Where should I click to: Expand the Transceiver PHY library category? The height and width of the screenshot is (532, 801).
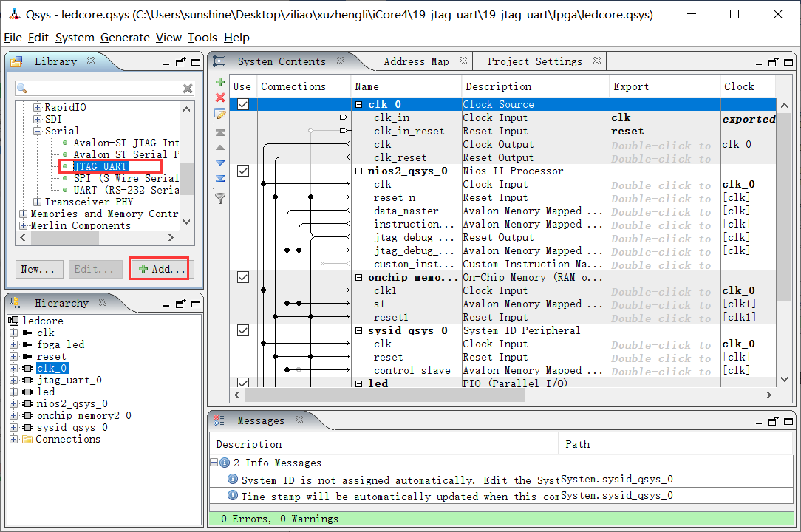click(38, 202)
